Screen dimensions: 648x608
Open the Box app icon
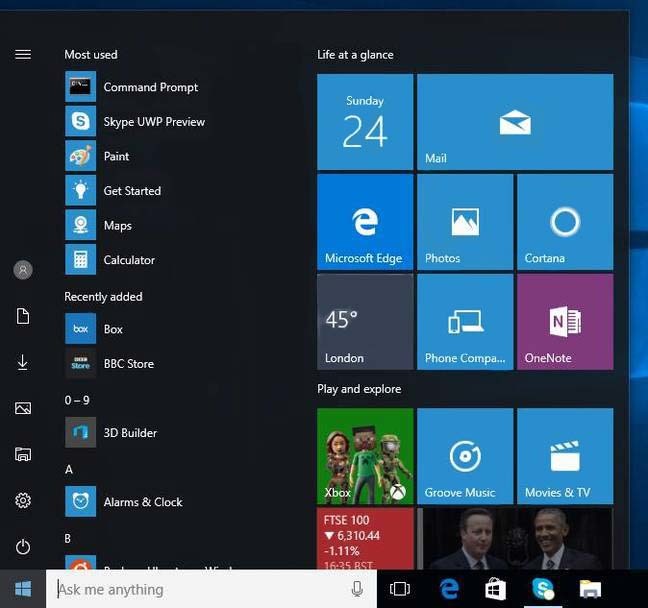click(81, 329)
